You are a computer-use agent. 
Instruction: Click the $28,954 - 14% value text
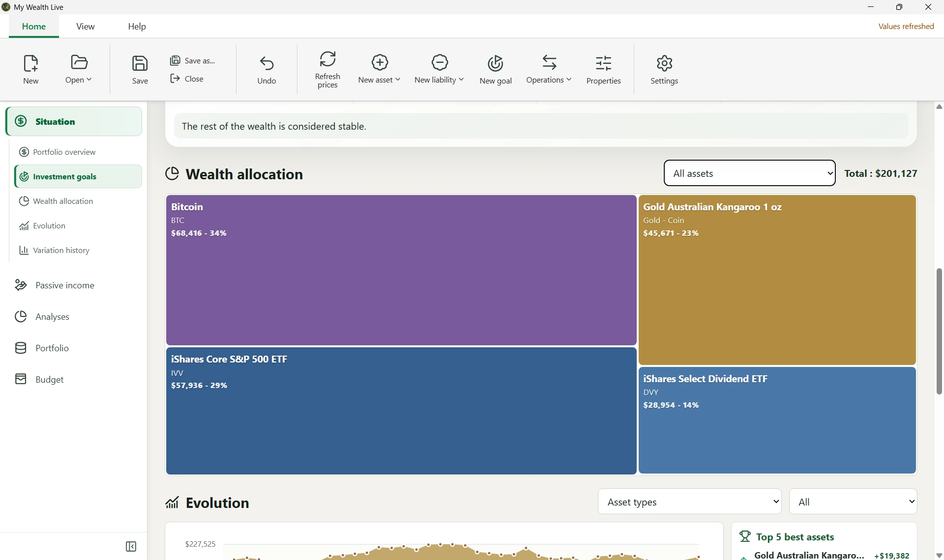[671, 405]
